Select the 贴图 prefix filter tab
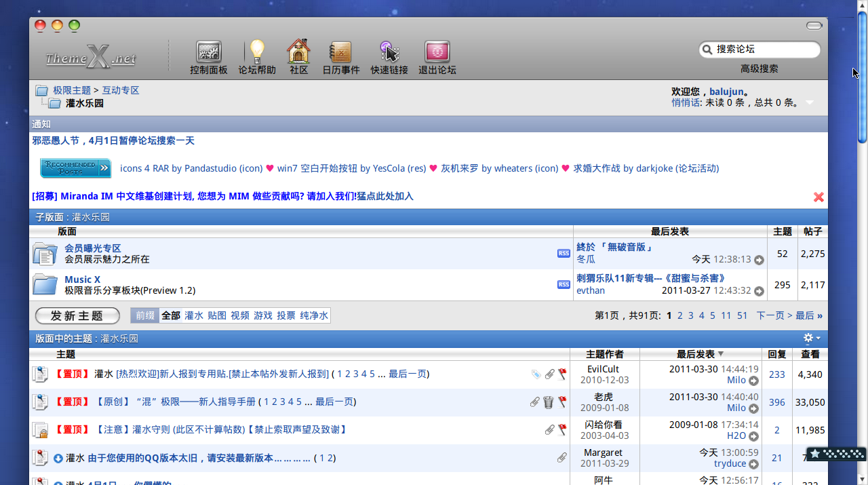 point(217,315)
